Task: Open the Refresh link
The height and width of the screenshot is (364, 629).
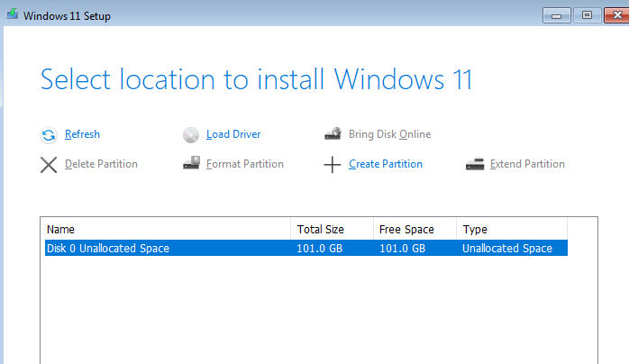Action: (x=82, y=134)
